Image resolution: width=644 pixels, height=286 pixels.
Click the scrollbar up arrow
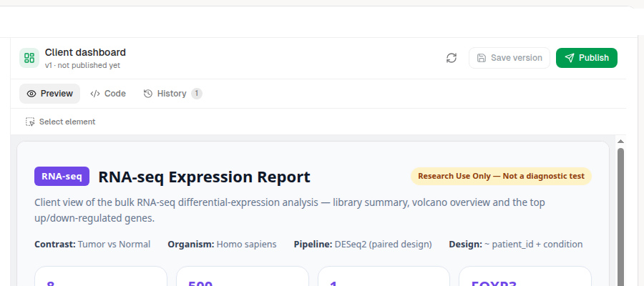tap(620, 142)
